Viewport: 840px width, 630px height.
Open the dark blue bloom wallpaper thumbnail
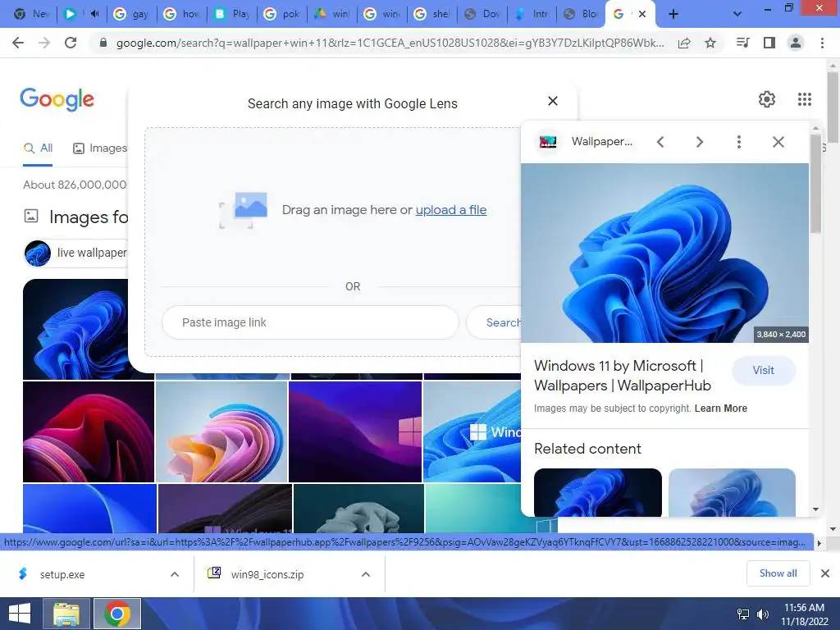(x=75, y=329)
